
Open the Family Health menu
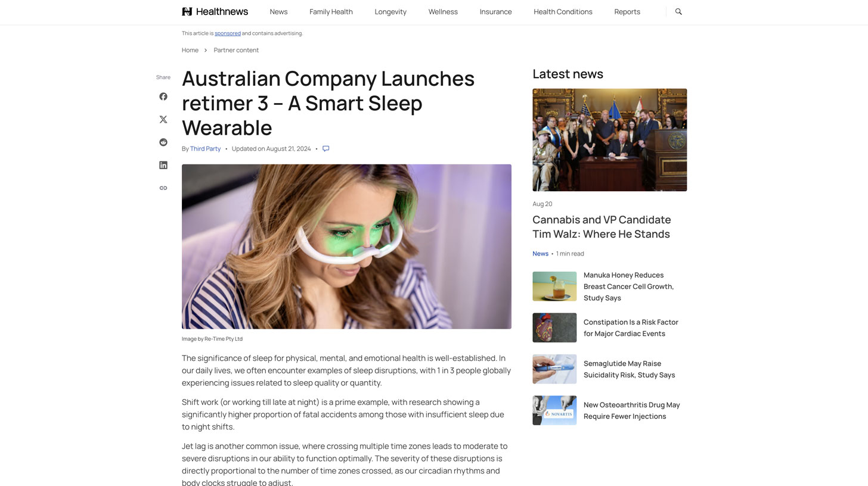331,12
